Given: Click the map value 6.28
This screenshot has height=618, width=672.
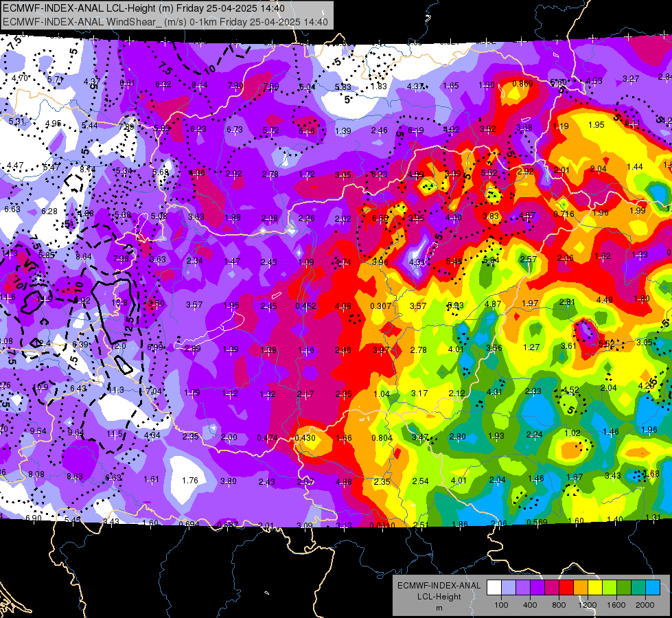Looking at the screenshot, I should point(49,211).
